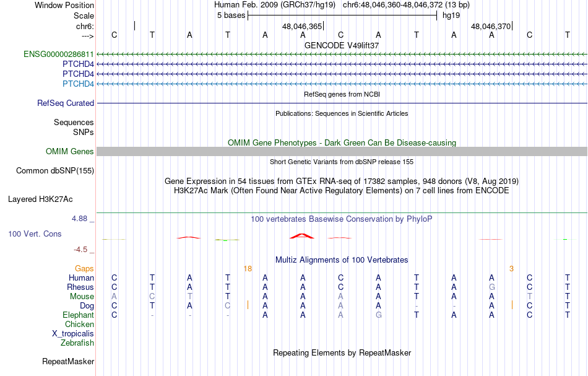This screenshot has height=376, width=588.
Task: Select the Human species row label
Action: click(81, 278)
